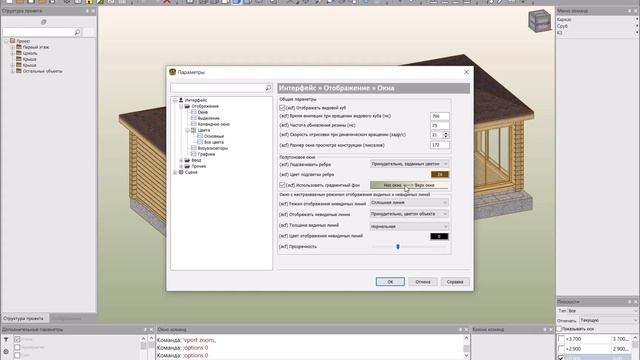Image resolution: width=640 pixels, height=360 pixels.
Task: Click the Прочее folder icon in the parameters tree
Action: [x=187, y=166]
